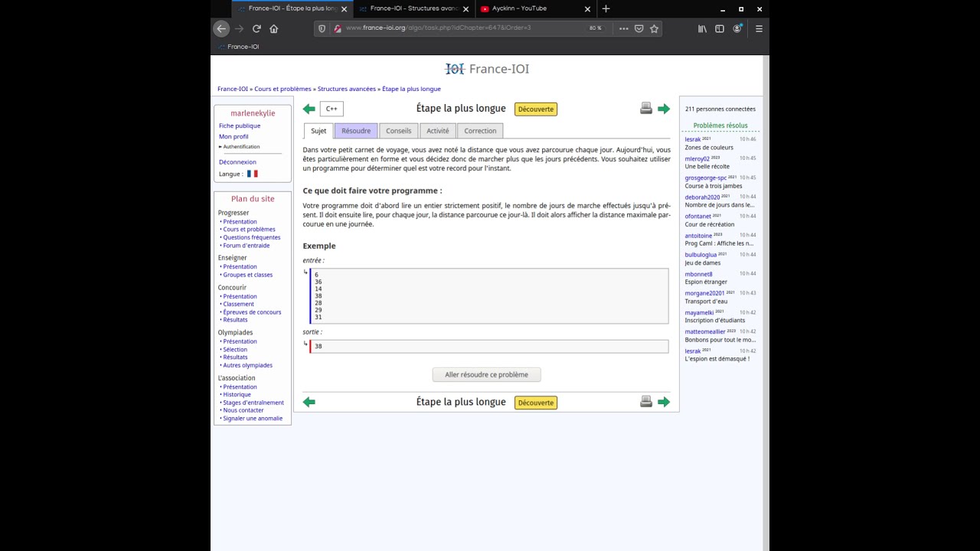Click the French flag language icon
The width and height of the screenshot is (980, 551).
252,174
